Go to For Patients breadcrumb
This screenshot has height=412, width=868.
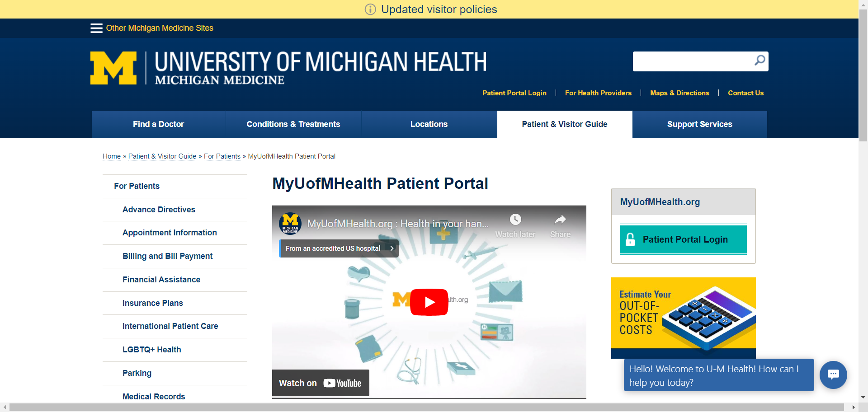[x=222, y=156]
